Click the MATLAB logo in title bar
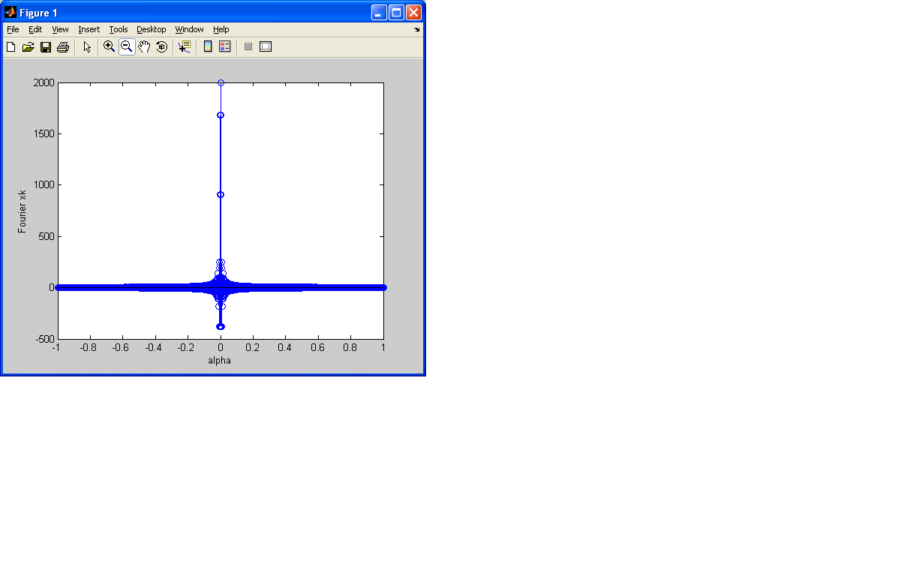The image size is (901, 588). coord(11,13)
